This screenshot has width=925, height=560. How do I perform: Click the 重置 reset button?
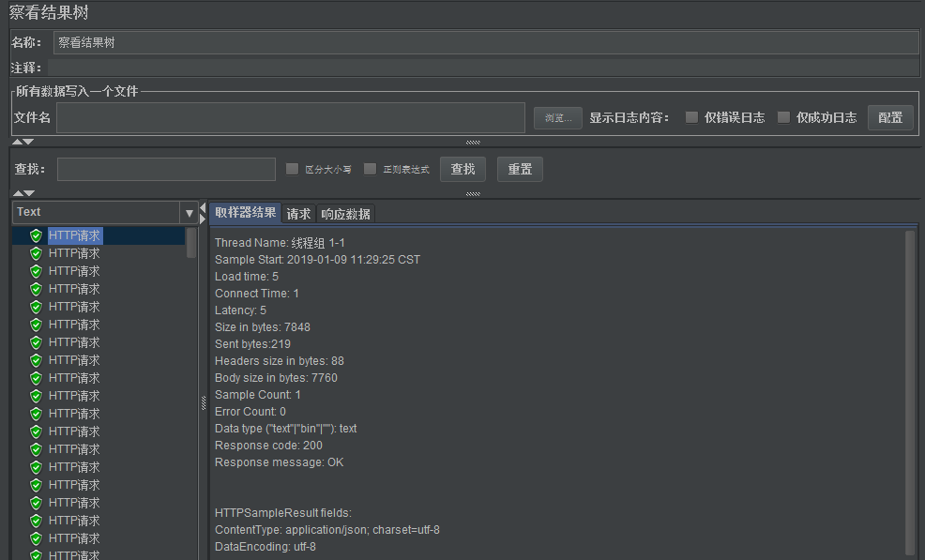(520, 170)
